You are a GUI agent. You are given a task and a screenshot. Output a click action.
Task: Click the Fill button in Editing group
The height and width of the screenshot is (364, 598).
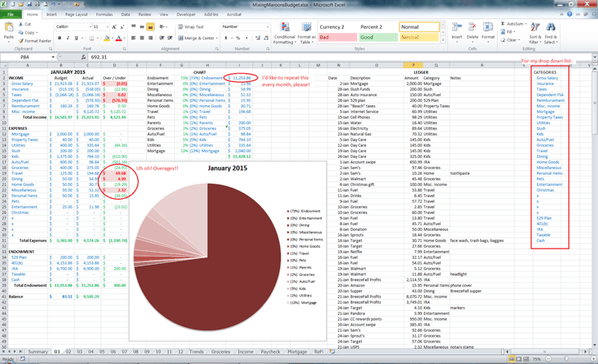pyautogui.click(x=507, y=32)
